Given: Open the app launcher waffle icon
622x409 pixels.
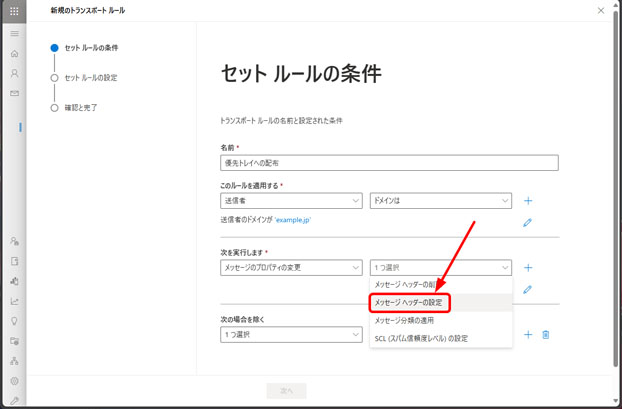Looking at the screenshot, I should (14, 11).
